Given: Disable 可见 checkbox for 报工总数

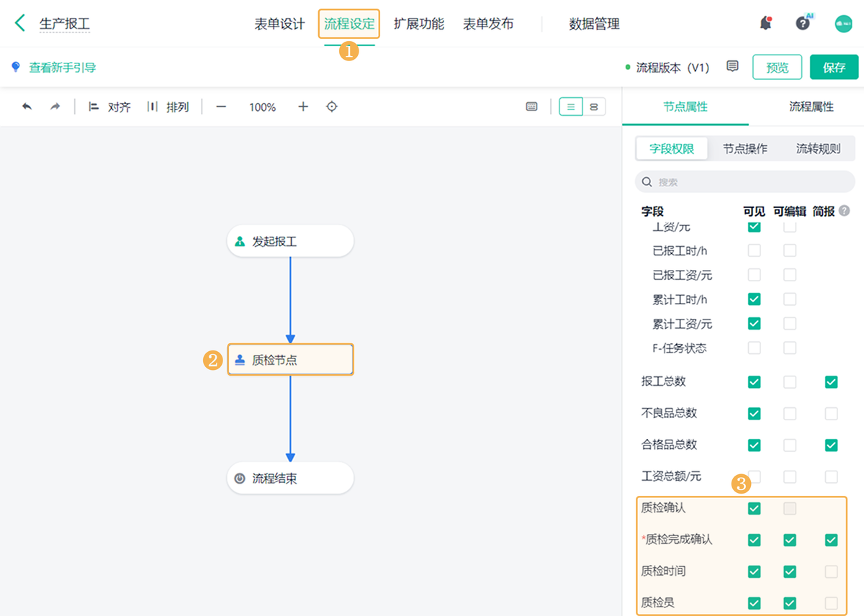Looking at the screenshot, I should [x=754, y=381].
